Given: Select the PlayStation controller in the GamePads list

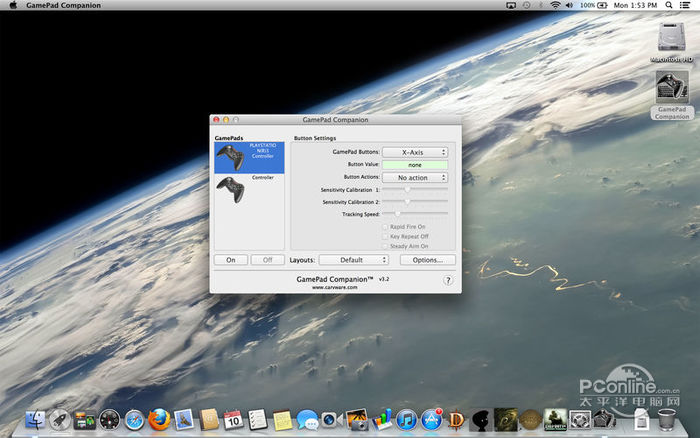Looking at the screenshot, I should pyautogui.click(x=249, y=157).
